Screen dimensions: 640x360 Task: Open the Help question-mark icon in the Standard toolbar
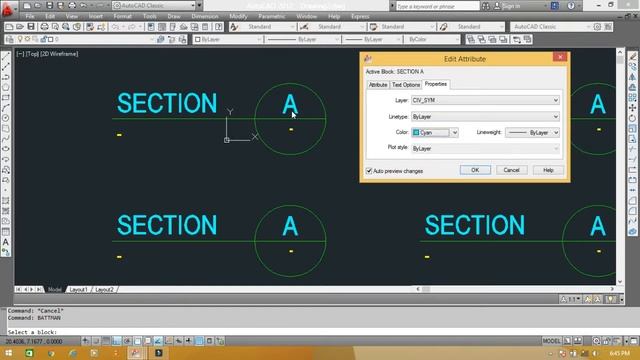[x=219, y=27]
